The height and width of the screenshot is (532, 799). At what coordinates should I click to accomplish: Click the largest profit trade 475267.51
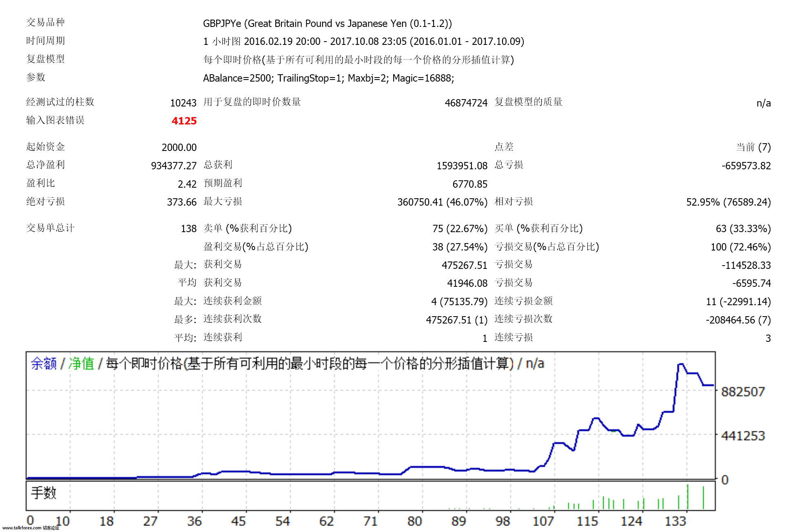[465, 265]
